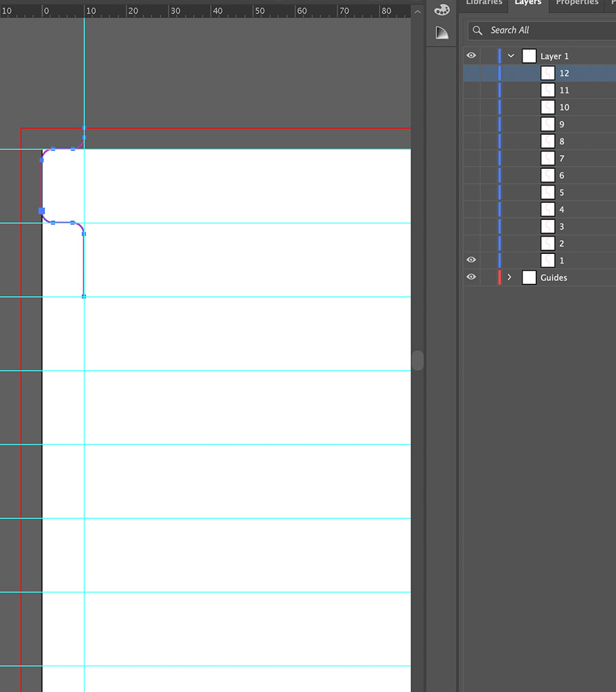This screenshot has height=692, width=616.
Task: Select sublayer named 12
Action: tap(564, 73)
